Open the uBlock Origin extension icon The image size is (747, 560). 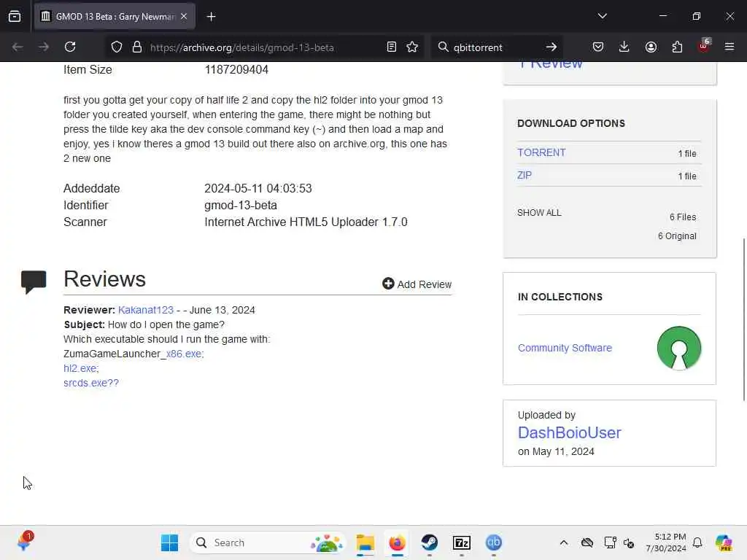704,46
